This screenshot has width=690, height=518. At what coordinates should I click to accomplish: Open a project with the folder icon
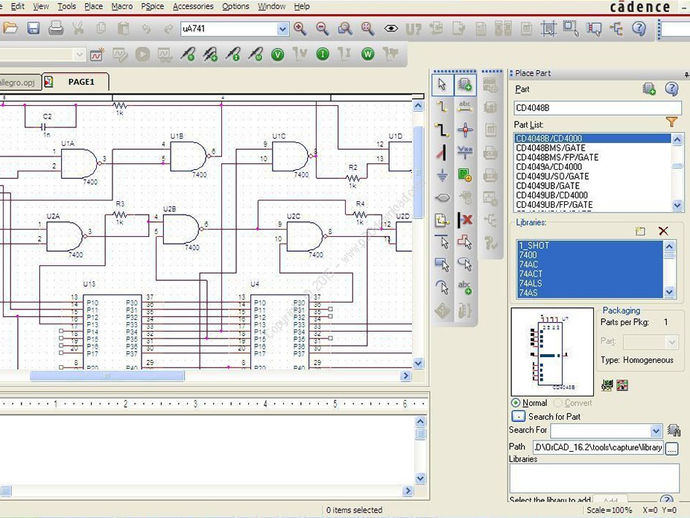click(10, 29)
